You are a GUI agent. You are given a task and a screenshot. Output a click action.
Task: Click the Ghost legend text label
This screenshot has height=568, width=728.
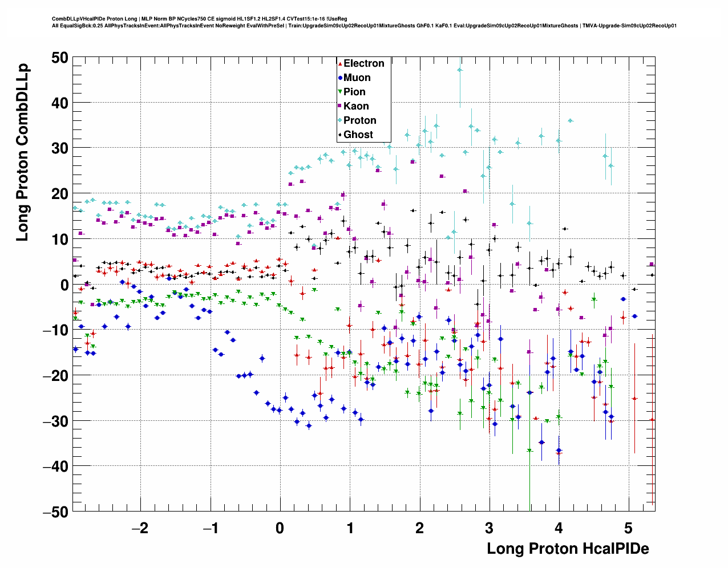[358, 135]
